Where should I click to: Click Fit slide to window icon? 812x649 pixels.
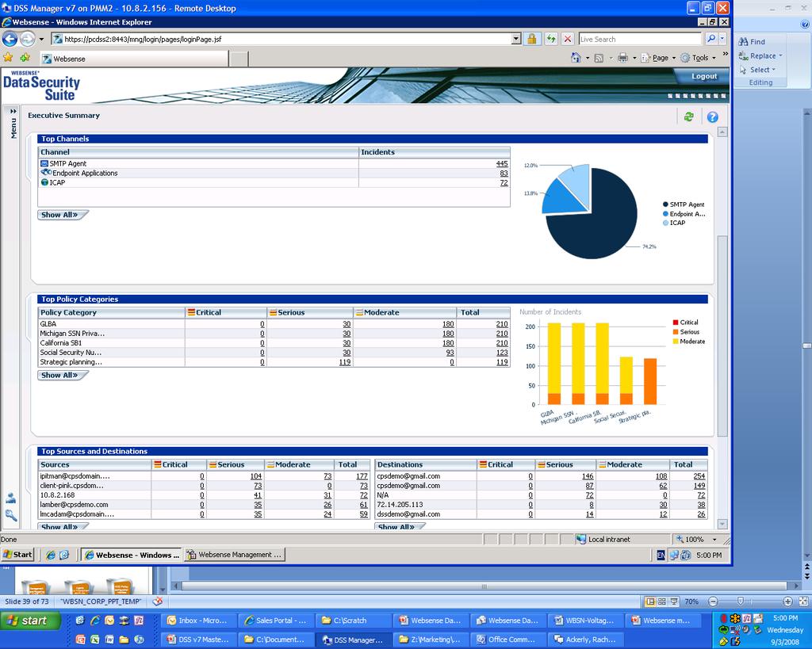[x=804, y=601]
